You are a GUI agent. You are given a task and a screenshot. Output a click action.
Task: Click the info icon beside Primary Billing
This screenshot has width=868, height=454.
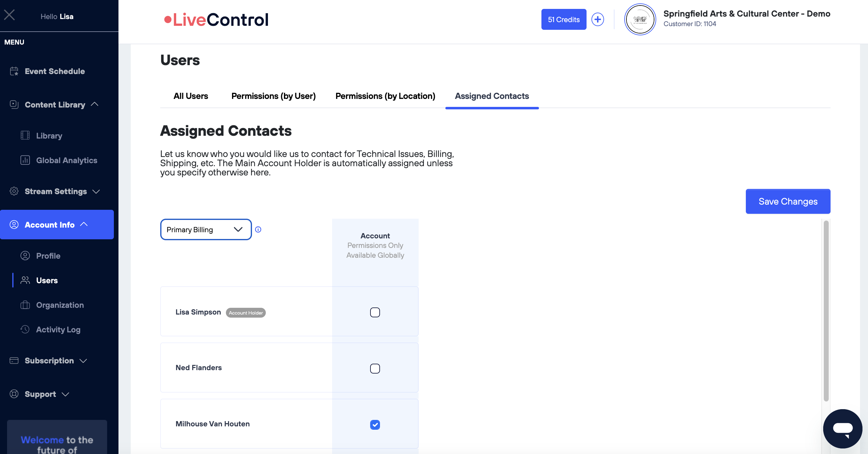(258, 230)
